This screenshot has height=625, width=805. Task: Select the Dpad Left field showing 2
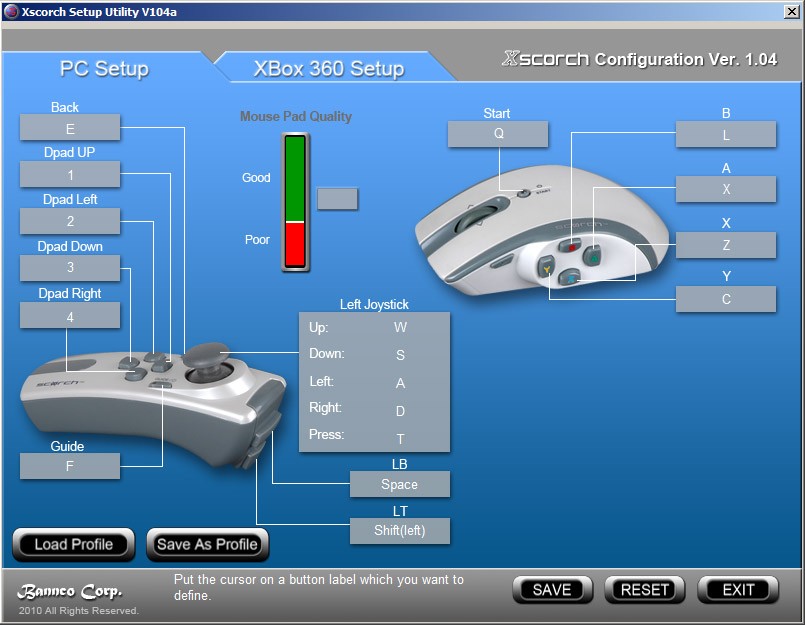70,221
